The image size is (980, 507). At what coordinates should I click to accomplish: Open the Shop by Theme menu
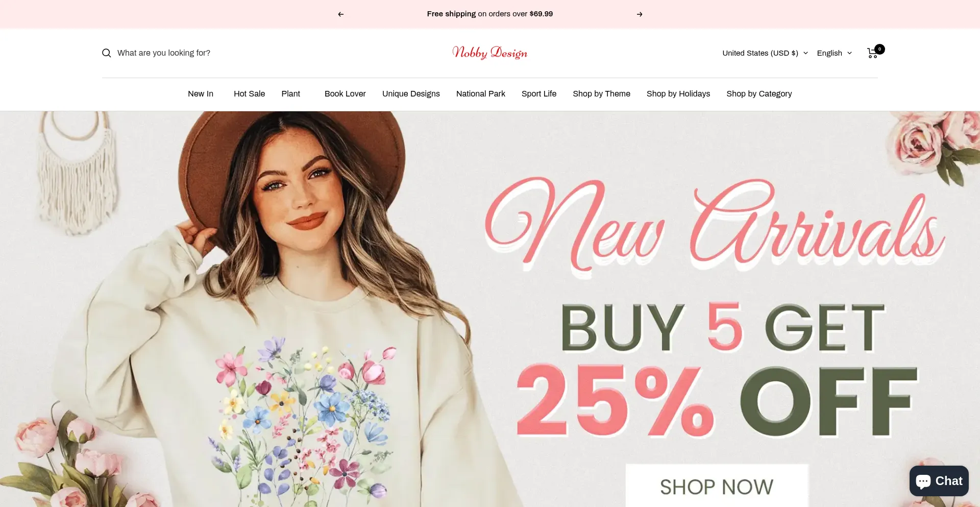[x=601, y=94]
